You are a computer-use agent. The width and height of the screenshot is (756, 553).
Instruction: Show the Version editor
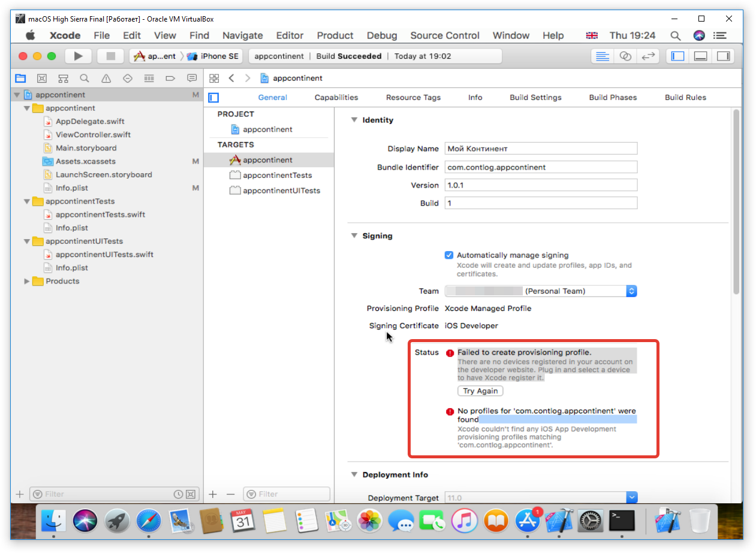[648, 56]
